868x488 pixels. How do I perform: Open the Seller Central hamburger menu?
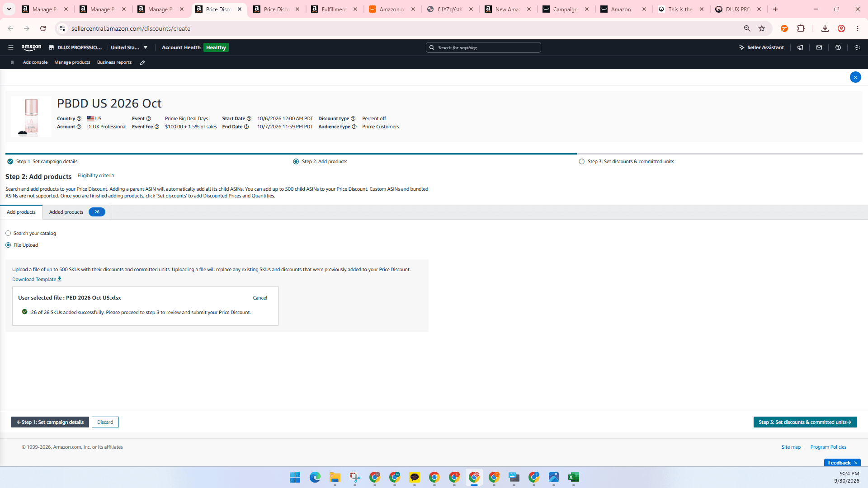tap(11, 47)
